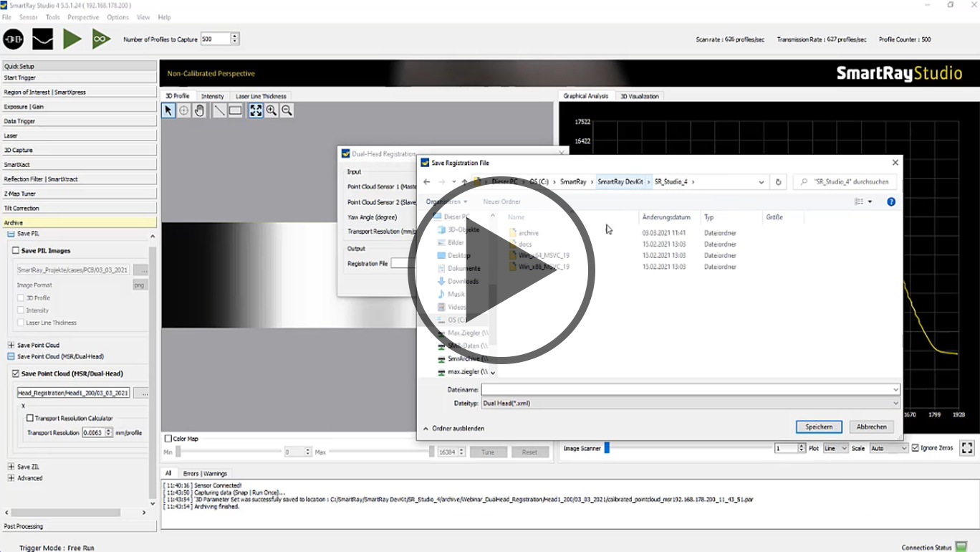
Task: Click the view options icon in Save dialog
Action: point(859,202)
